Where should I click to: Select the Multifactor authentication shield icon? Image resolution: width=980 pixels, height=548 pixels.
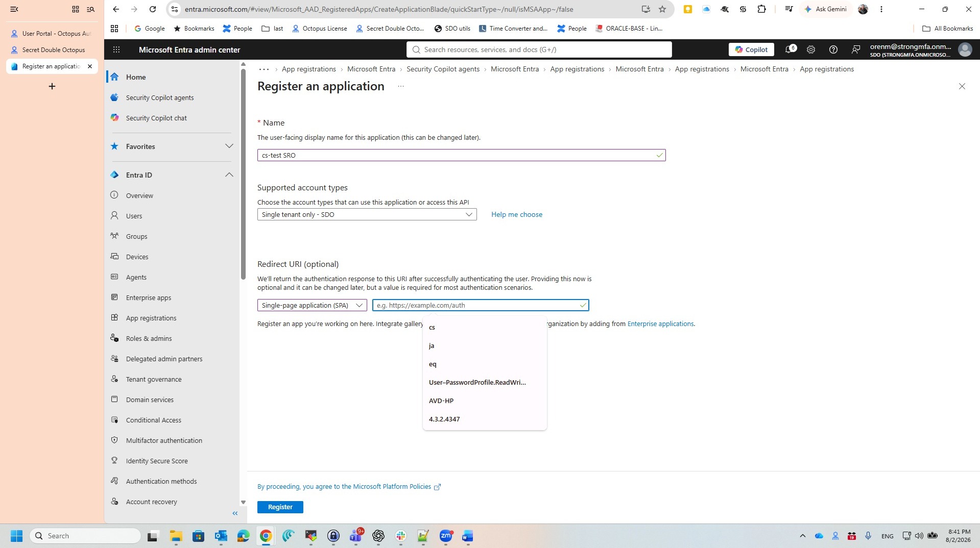tap(114, 440)
